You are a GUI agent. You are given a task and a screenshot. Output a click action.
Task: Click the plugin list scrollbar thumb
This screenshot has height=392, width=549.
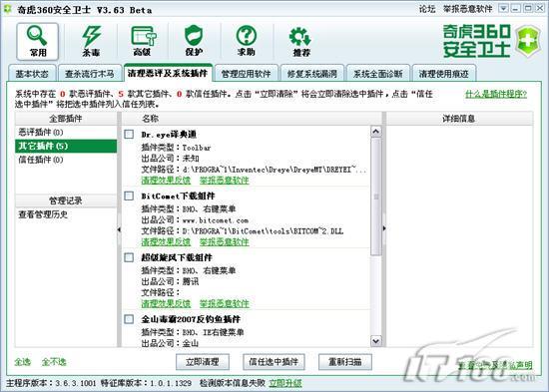click(376, 196)
